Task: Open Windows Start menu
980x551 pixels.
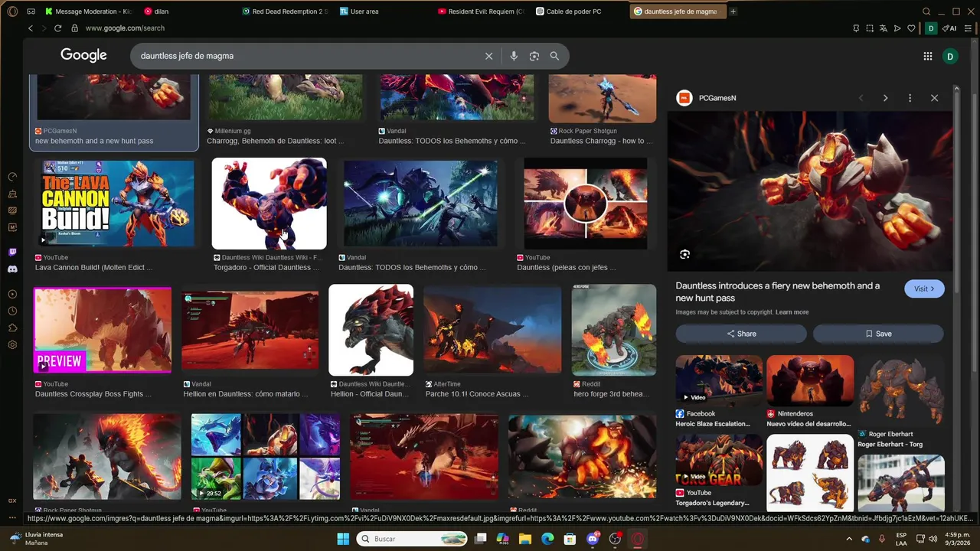Action: (343, 539)
